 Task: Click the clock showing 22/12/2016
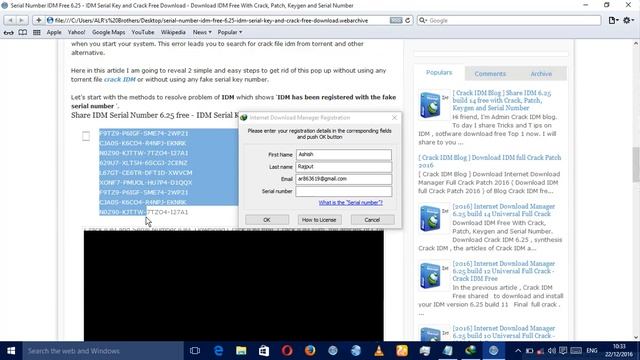619,351
